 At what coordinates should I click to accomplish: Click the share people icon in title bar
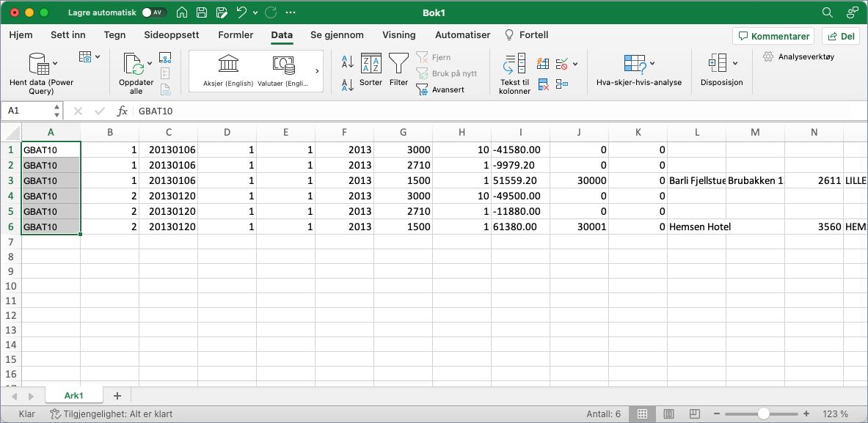pos(853,12)
